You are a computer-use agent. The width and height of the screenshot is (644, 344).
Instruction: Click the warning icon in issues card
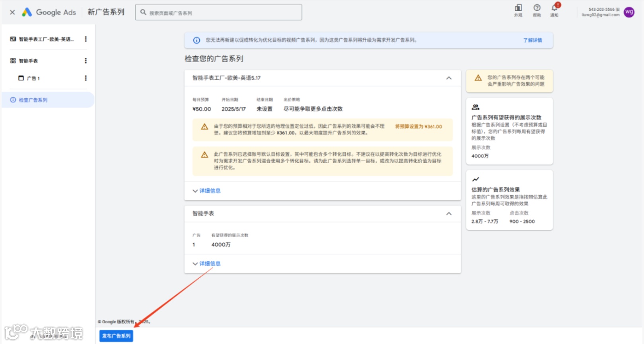click(x=478, y=78)
